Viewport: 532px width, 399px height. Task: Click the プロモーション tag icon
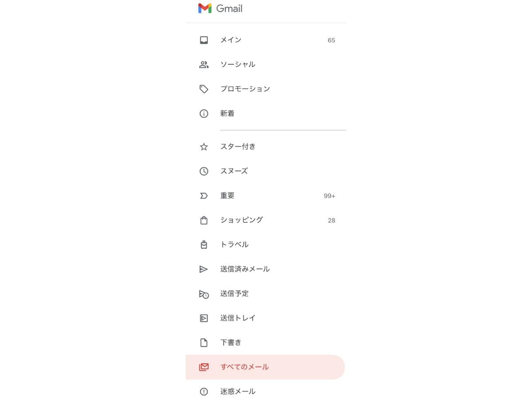203,89
